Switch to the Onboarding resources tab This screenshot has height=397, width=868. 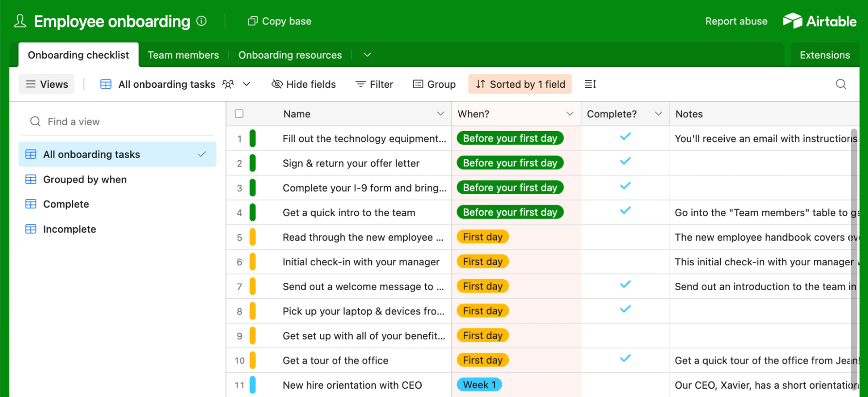tap(290, 55)
